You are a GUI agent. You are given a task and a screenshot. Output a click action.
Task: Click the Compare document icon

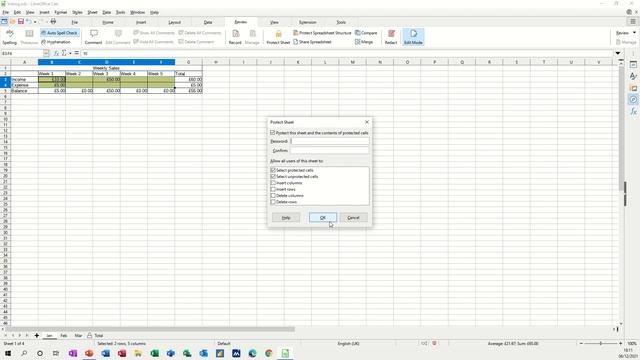[x=366, y=33]
